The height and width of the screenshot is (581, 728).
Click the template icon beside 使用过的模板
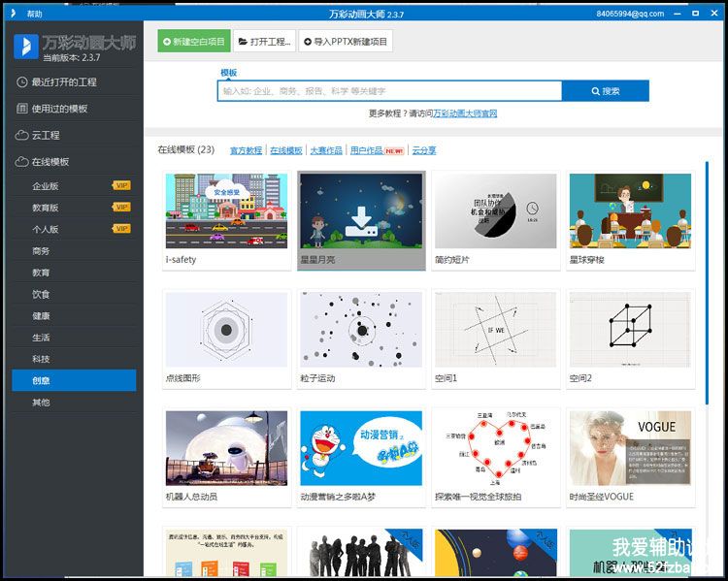[x=22, y=109]
